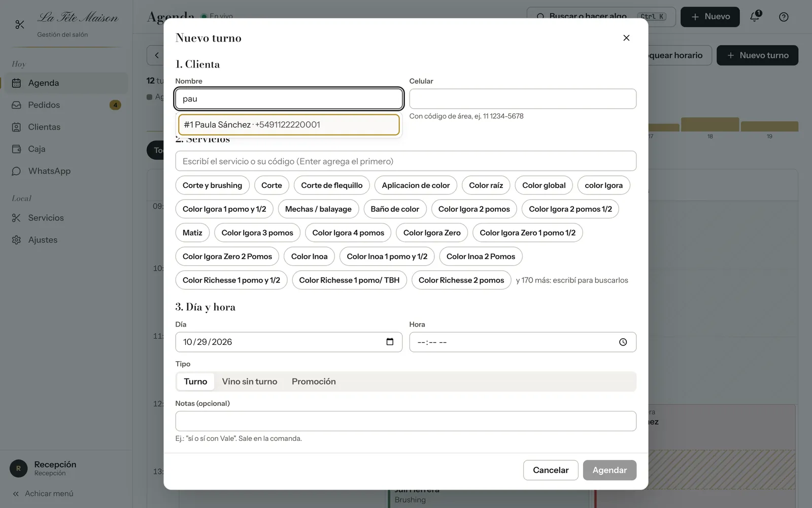Open the calendar picker in Día field
Screen dimensions: 812x508
point(390,342)
